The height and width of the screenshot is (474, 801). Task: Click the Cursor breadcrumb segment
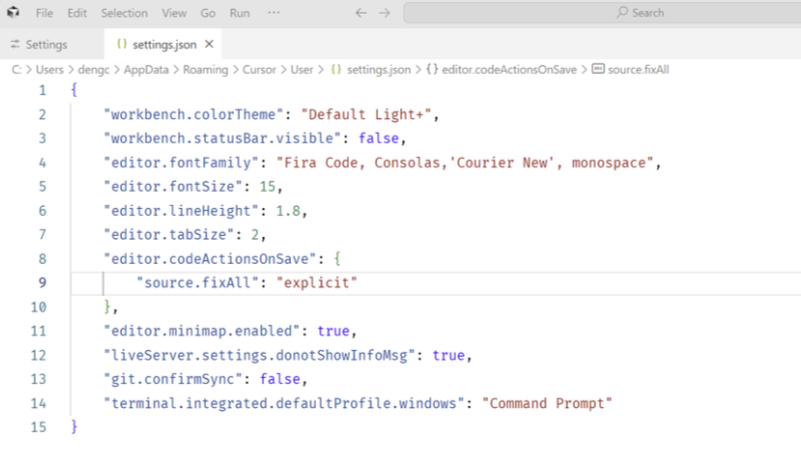259,69
